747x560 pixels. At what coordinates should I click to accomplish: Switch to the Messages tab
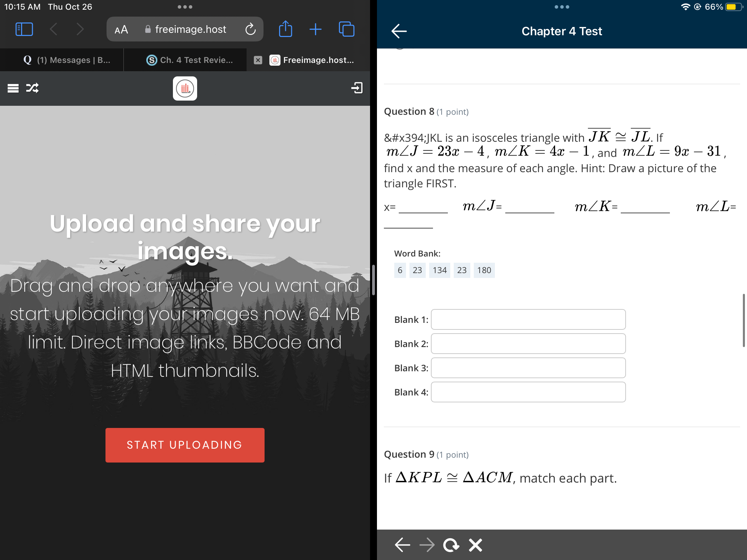(66, 60)
